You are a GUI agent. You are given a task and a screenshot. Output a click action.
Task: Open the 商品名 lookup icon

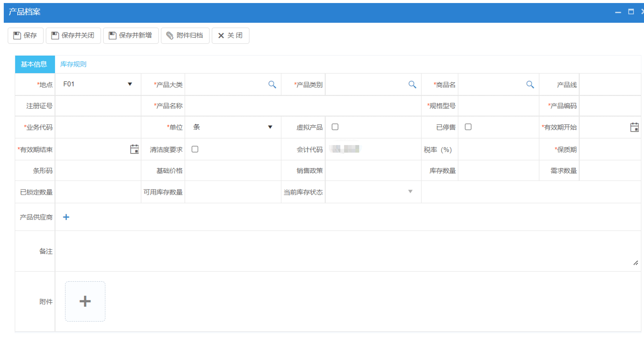pos(530,84)
